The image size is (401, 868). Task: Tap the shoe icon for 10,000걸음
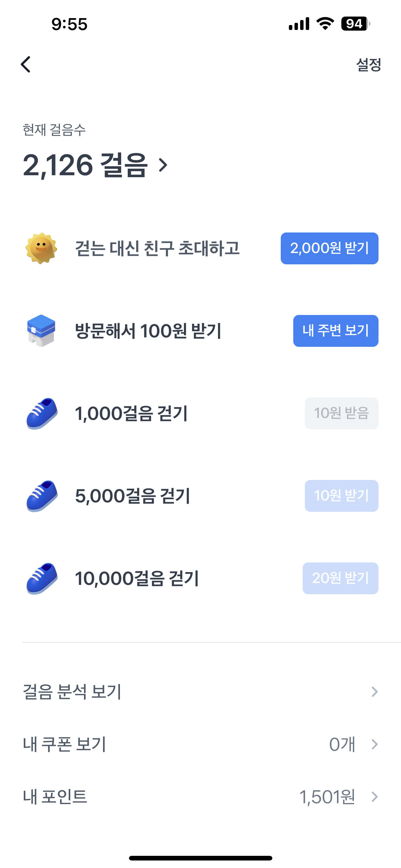tap(42, 578)
